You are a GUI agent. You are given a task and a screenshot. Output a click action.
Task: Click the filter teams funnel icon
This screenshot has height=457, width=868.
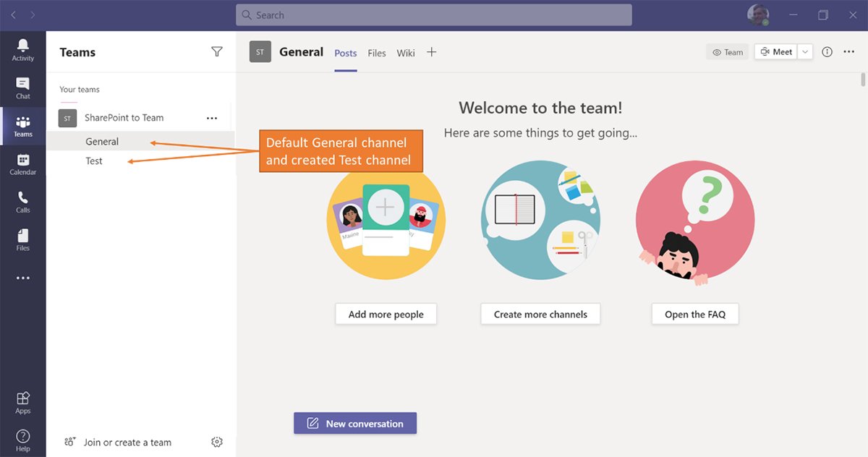(x=217, y=52)
